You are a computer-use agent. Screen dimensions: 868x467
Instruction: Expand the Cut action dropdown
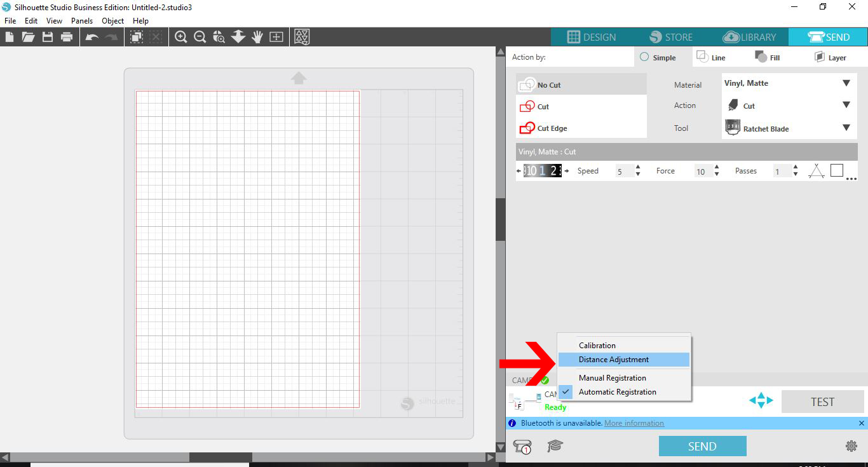click(846, 105)
